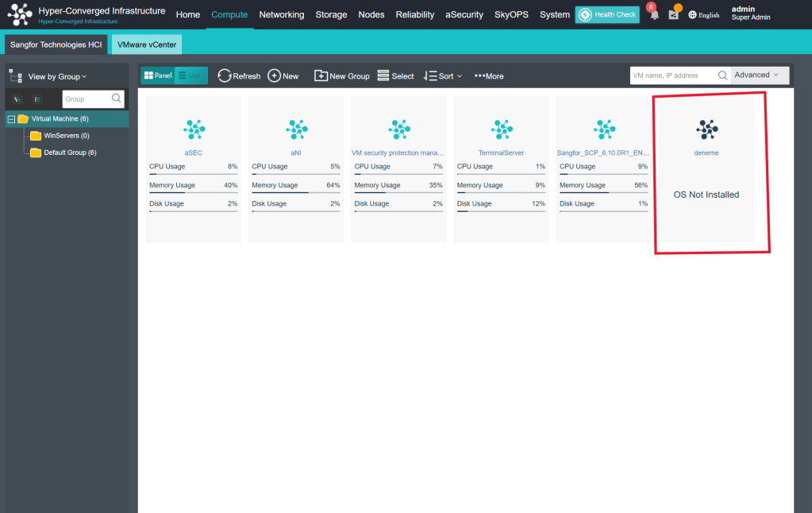Image resolution: width=812 pixels, height=513 pixels.
Task: Open the Networking menu
Action: point(281,14)
